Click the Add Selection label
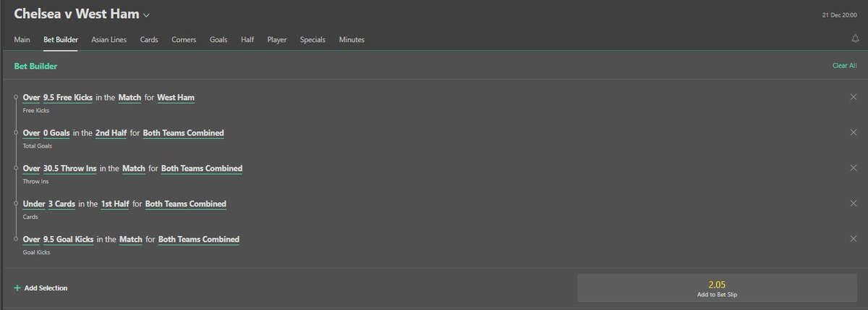 click(46, 288)
